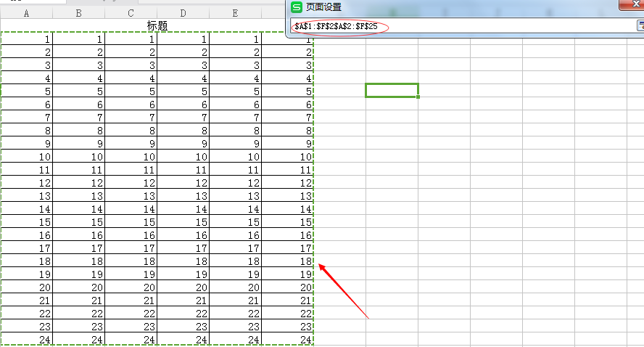Select the cell with 22 in column E

click(x=236, y=314)
